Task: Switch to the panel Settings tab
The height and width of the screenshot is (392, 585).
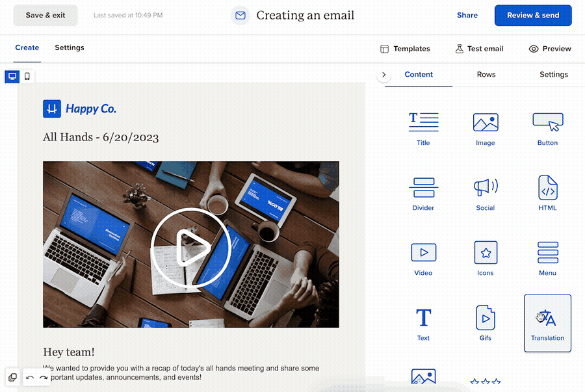Action: coord(554,75)
